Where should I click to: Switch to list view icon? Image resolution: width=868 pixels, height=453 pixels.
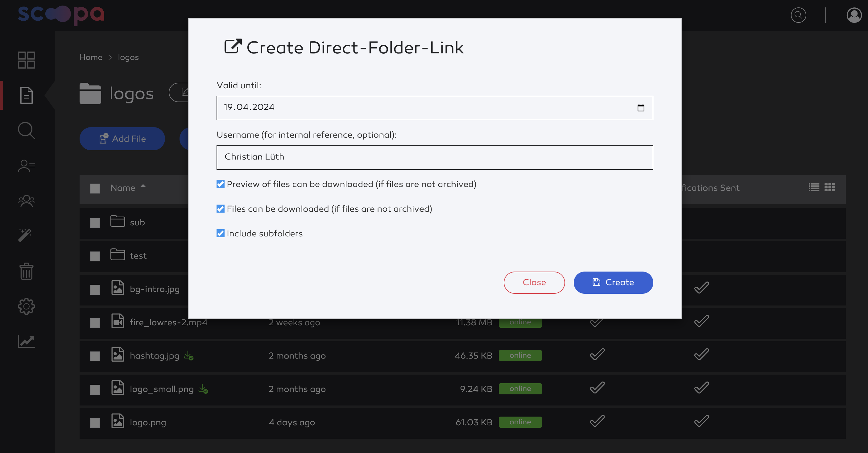[x=814, y=187]
